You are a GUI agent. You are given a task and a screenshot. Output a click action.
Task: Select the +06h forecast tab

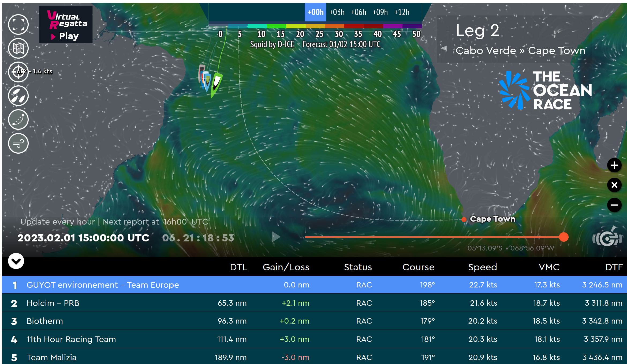pos(359,12)
